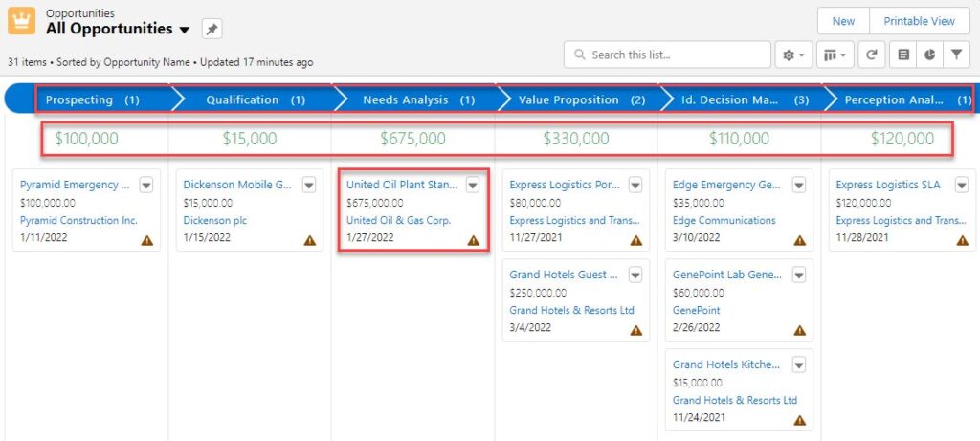This screenshot has height=441, width=980.
Task: Click the $250,000.00 amount on Grand Hotels card
Action: coord(538,293)
